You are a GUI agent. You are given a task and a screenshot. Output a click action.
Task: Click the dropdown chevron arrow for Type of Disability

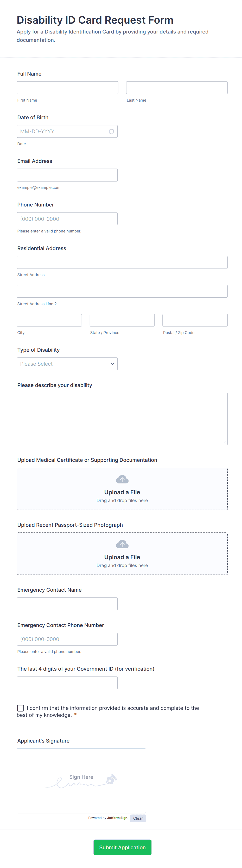pos(112,364)
